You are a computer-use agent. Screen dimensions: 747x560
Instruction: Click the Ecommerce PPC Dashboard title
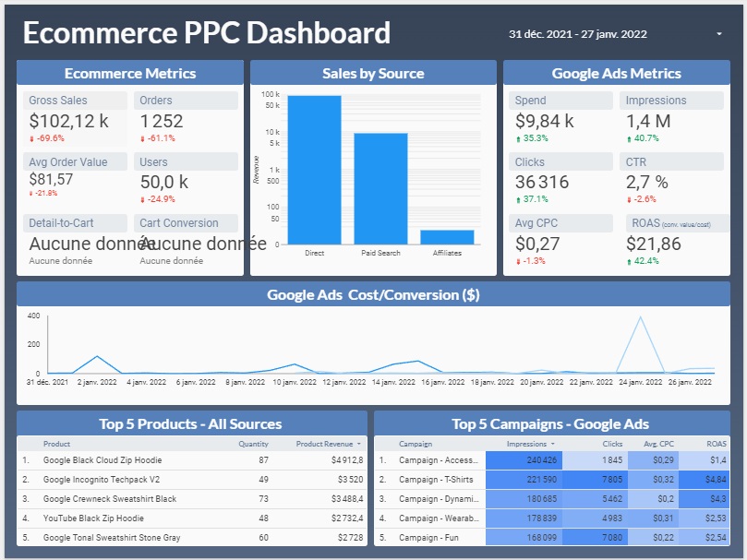tap(206, 32)
